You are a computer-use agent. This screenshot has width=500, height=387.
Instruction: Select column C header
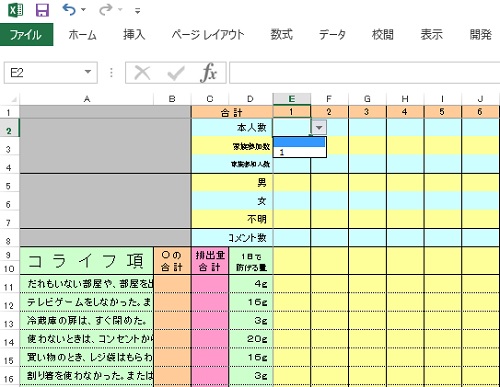point(210,99)
